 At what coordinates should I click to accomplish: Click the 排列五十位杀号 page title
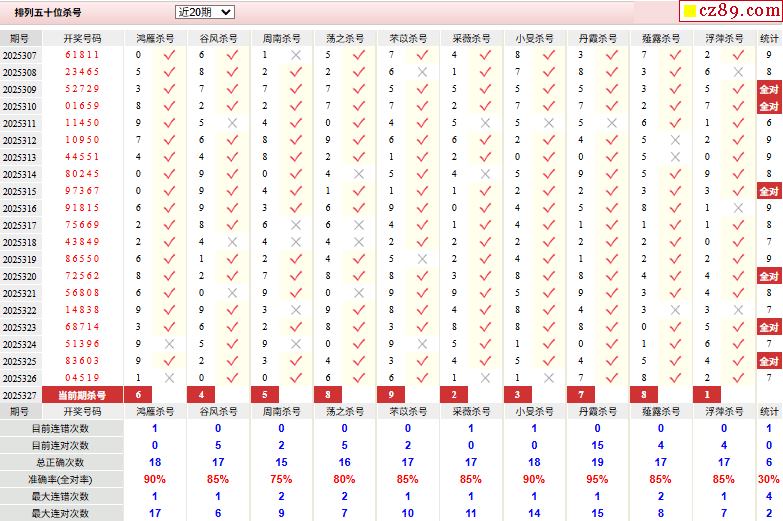(48, 12)
